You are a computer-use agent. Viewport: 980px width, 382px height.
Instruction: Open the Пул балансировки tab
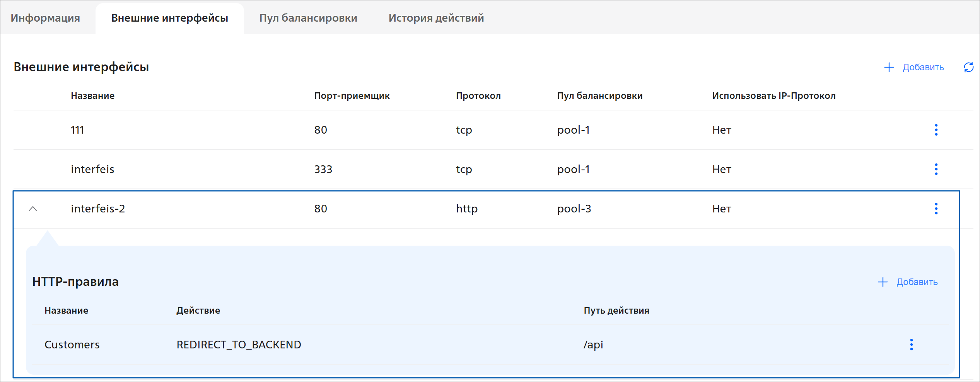(308, 18)
